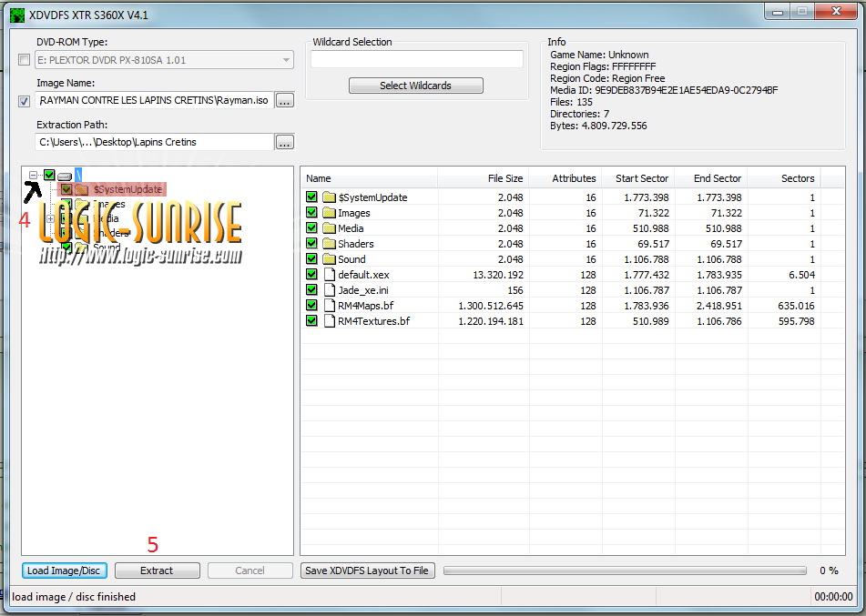
Task: Browse for extraction path with ... button
Action: point(284,142)
